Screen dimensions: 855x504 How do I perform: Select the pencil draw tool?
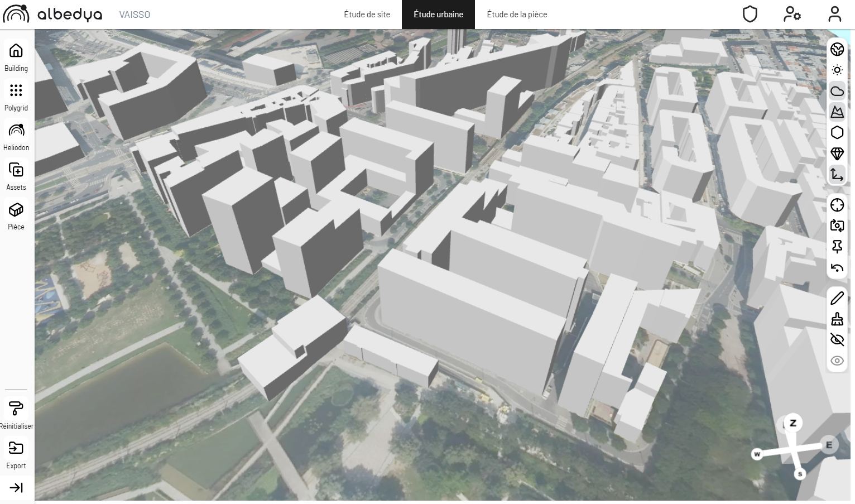(837, 298)
